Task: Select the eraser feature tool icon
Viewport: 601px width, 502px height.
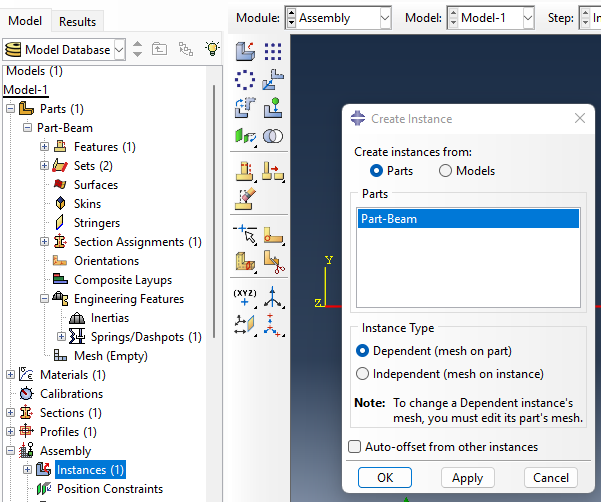Action: click(245, 199)
